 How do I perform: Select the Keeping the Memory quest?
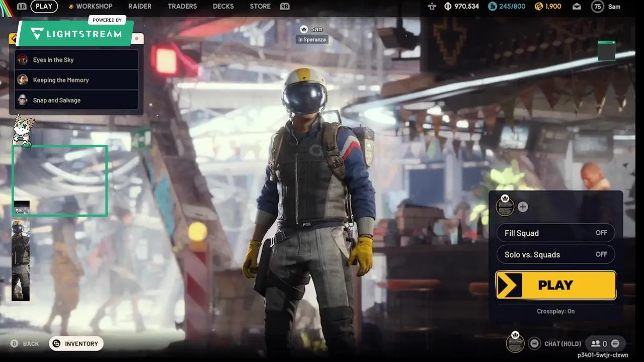click(76, 80)
